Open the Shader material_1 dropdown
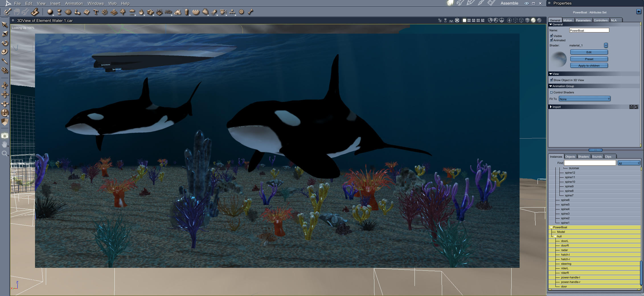Viewport: 644px width, 296px height. [x=606, y=46]
